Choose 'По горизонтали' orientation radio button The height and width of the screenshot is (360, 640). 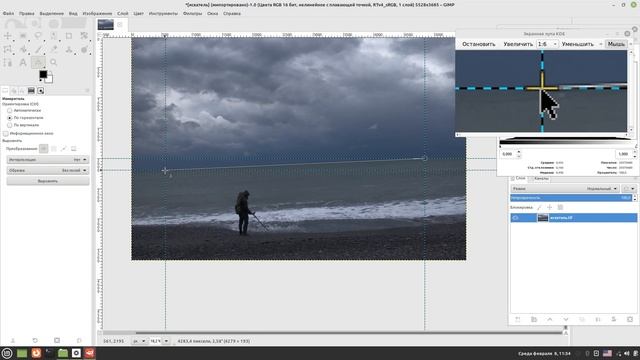[x=9, y=118]
